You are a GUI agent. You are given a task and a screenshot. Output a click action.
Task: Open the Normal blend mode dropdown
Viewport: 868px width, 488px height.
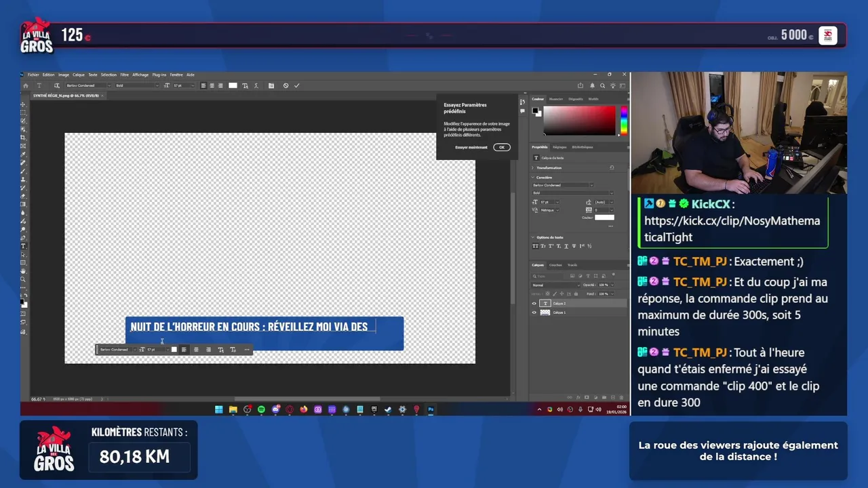(556, 285)
